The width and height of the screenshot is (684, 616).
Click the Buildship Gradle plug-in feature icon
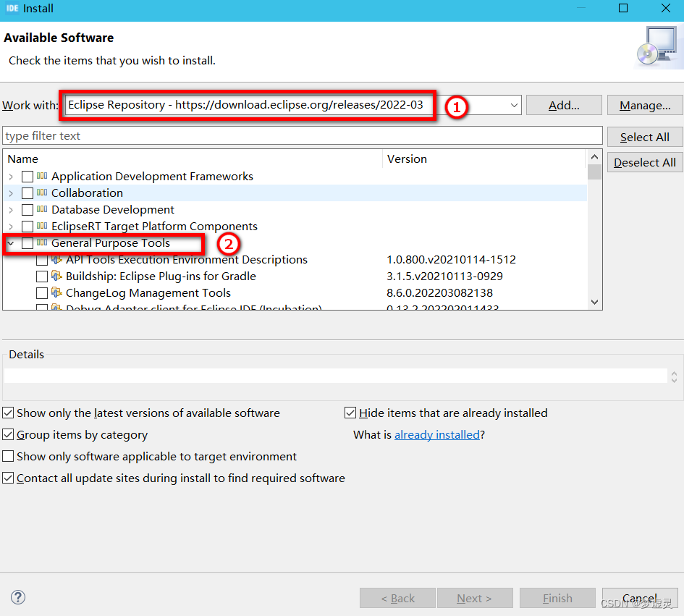[56, 276]
